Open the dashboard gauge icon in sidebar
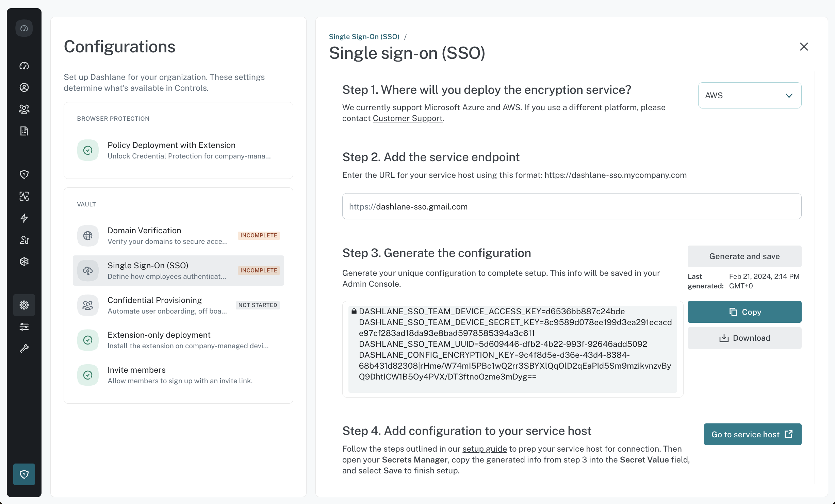This screenshot has height=504, width=835. (24, 66)
